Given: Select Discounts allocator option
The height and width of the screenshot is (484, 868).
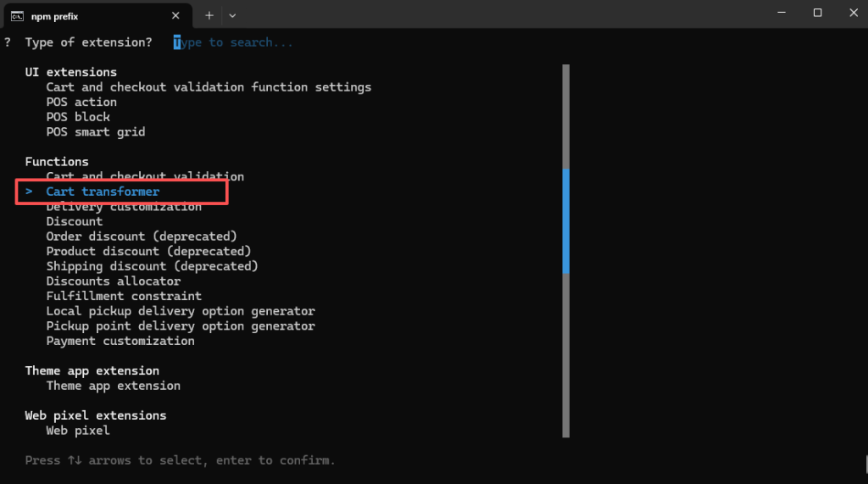Looking at the screenshot, I should (114, 281).
